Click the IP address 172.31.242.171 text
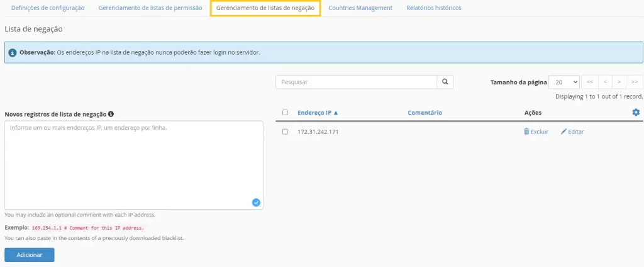The image size is (644, 267). (318, 132)
